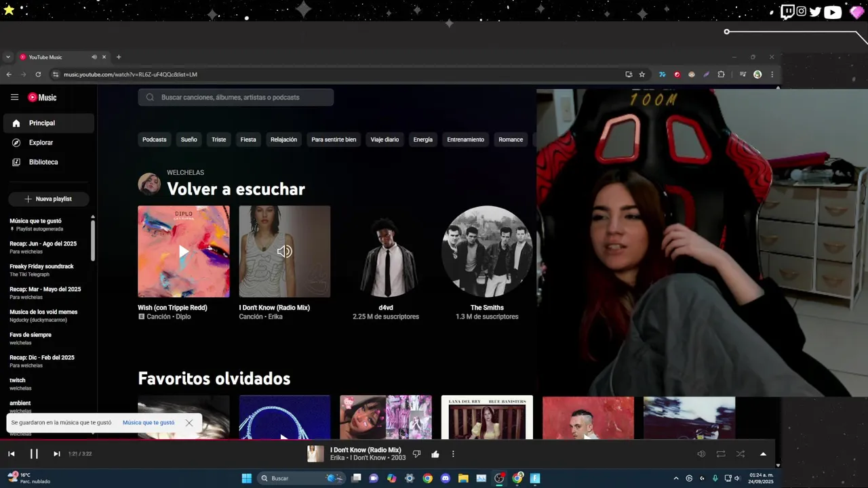Open d4vd artist thumbnail
The width and height of the screenshot is (868, 488).
point(386,251)
